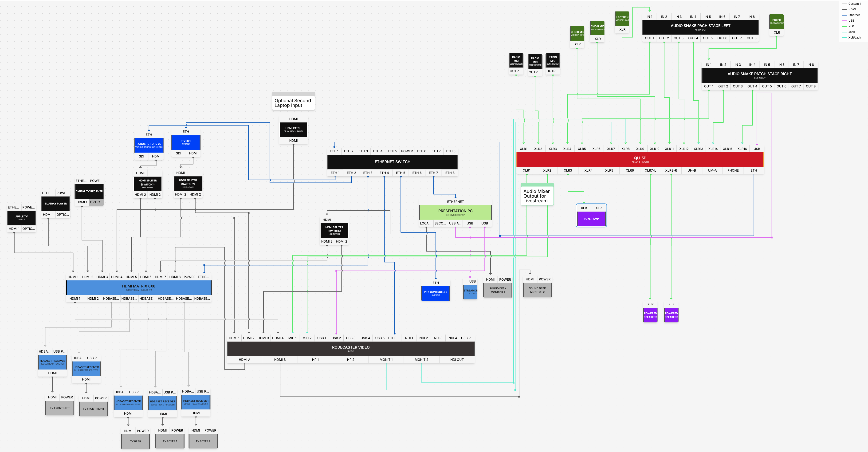Click the NDI 3 port on Rodecaster Video

438,338
